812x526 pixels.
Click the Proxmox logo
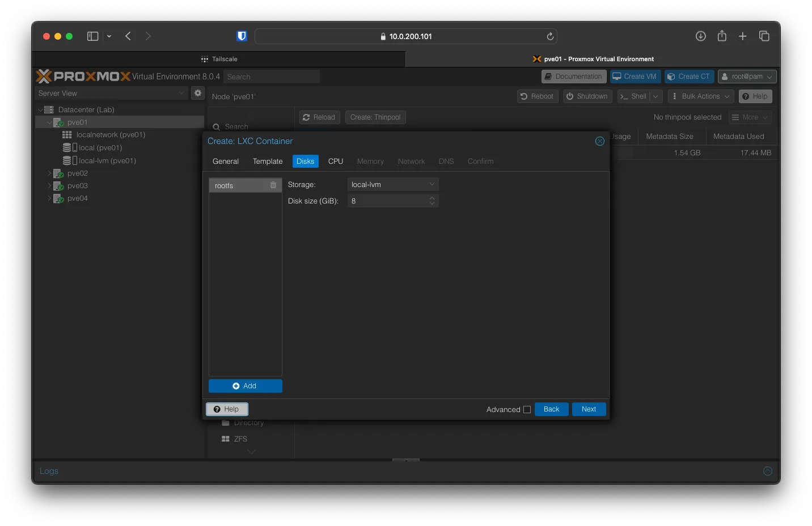coord(83,76)
